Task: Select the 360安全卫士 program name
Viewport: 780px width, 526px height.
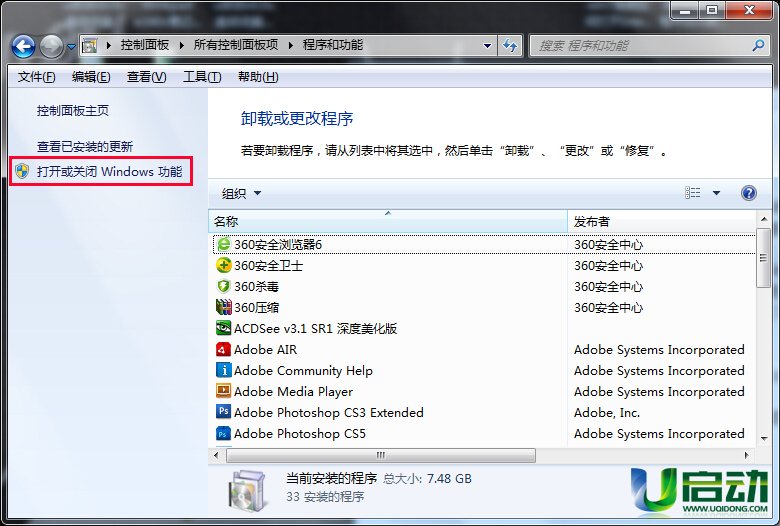Action: tap(269, 266)
